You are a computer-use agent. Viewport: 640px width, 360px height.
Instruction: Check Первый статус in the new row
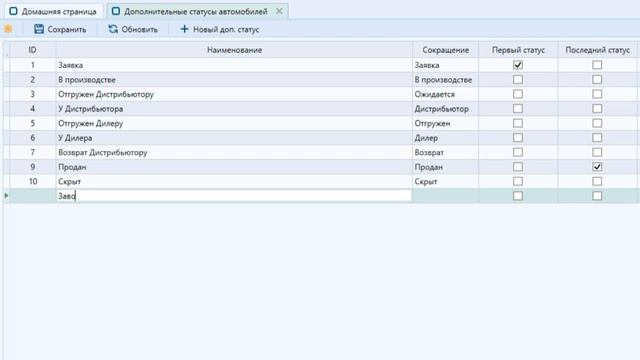click(518, 196)
